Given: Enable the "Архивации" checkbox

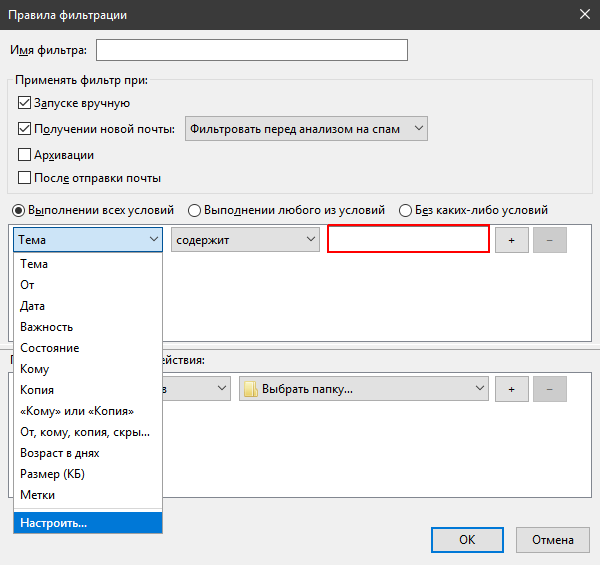Looking at the screenshot, I should tap(25, 155).
